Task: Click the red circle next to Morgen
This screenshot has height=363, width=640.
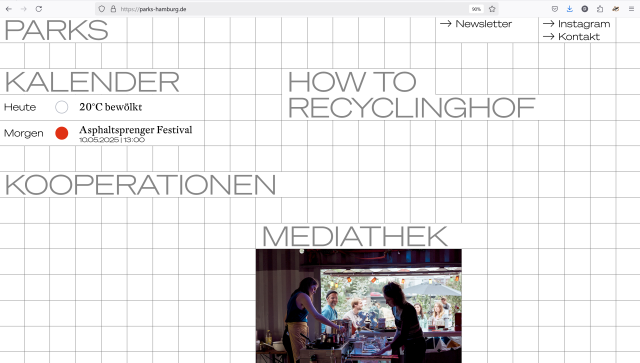Action: coord(62,133)
